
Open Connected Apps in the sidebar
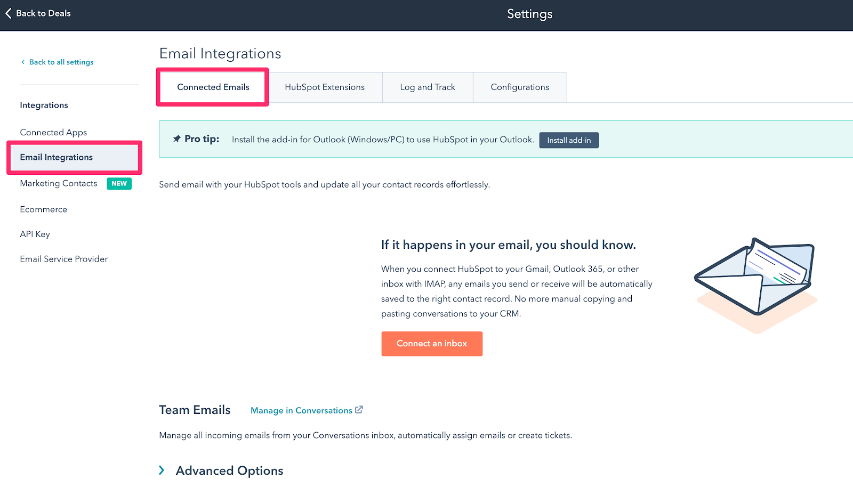point(53,133)
